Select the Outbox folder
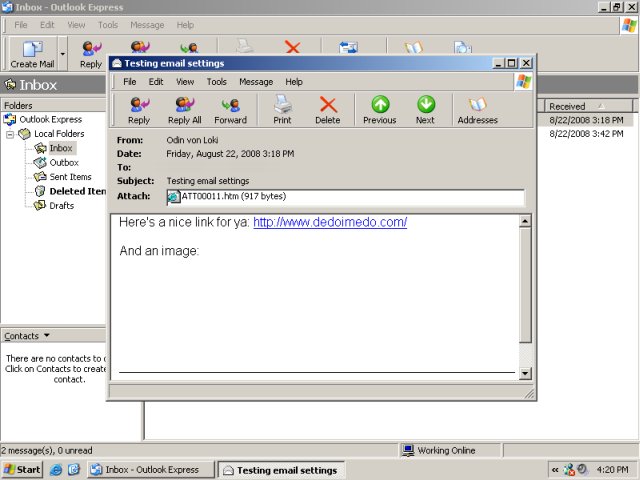The width and height of the screenshot is (640, 480). click(64, 162)
